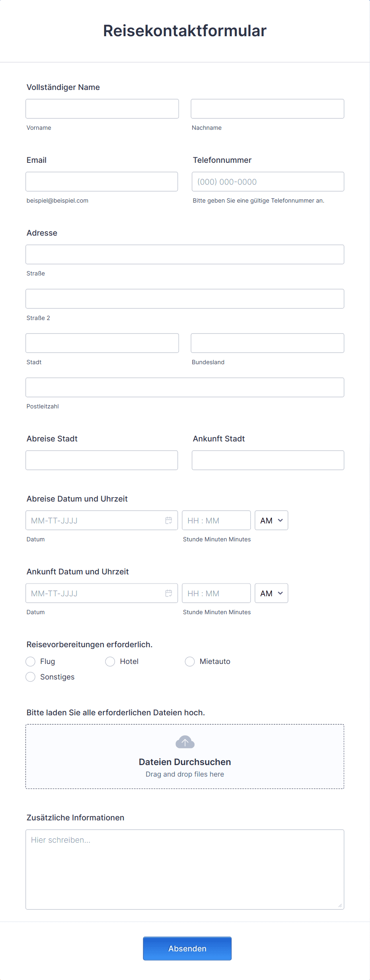The image size is (370, 980).
Task: Select the Sonstiges radio button
Action: point(30,677)
